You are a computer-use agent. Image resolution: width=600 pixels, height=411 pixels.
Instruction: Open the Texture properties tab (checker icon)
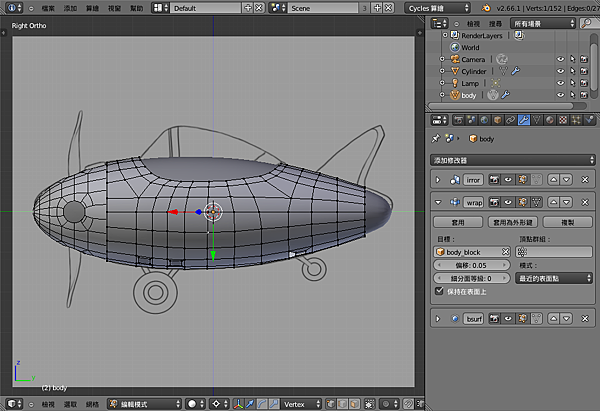563,120
